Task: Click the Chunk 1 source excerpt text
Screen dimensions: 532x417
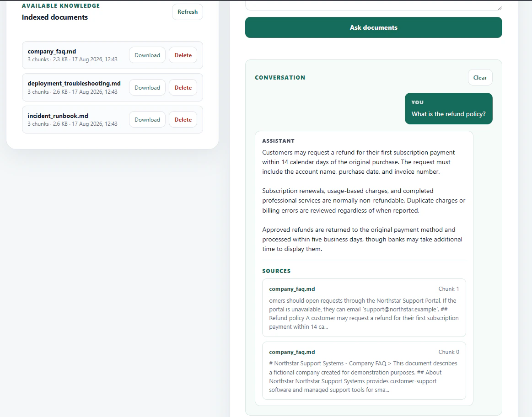Action: [x=364, y=314]
